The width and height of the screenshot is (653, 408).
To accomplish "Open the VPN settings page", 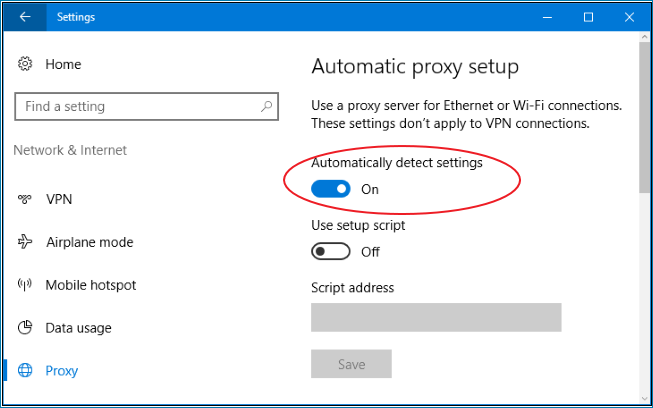I will pos(59,199).
